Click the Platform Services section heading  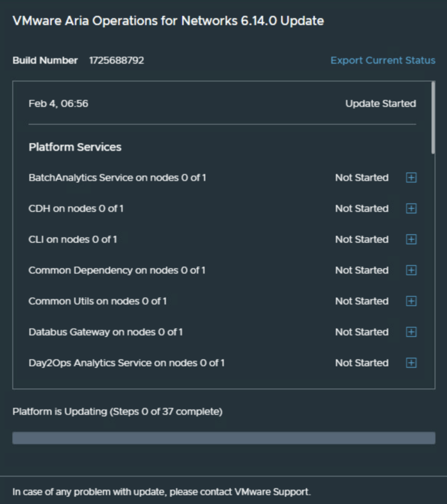point(75,147)
